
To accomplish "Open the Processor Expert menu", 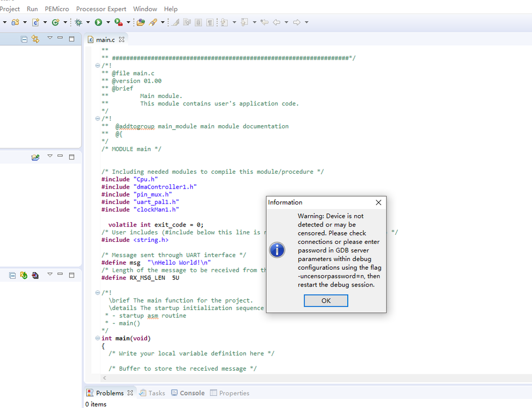I will (101, 9).
